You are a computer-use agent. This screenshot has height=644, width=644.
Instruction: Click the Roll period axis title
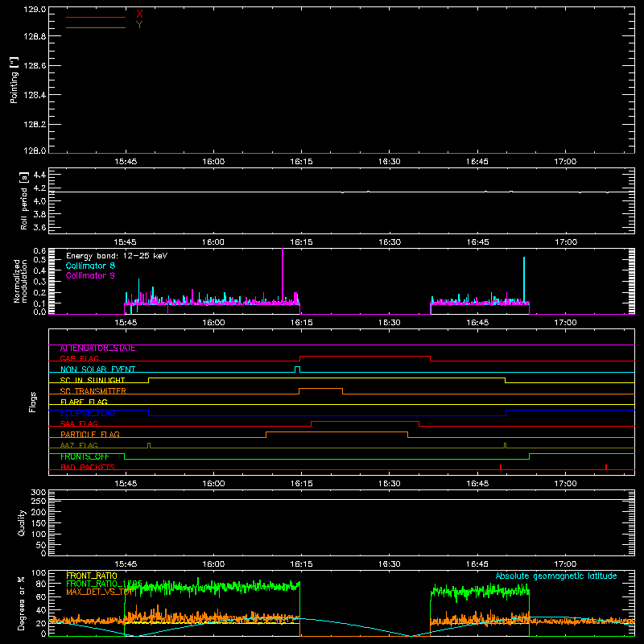(x=24, y=200)
